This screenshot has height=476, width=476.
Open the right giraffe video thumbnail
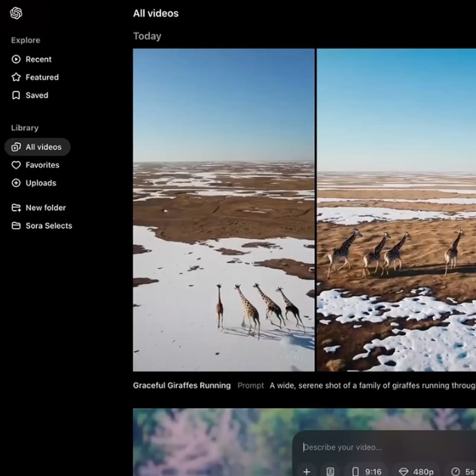[x=396, y=210]
